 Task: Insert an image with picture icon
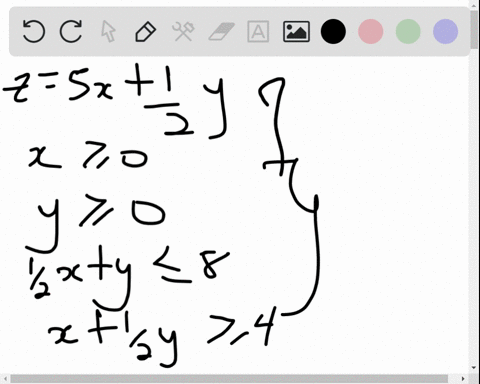pyautogui.click(x=296, y=31)
